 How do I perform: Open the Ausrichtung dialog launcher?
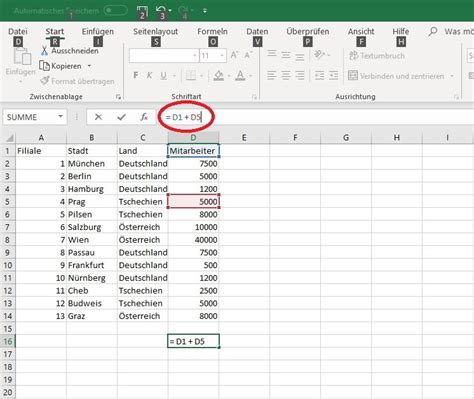coord(456,97)
